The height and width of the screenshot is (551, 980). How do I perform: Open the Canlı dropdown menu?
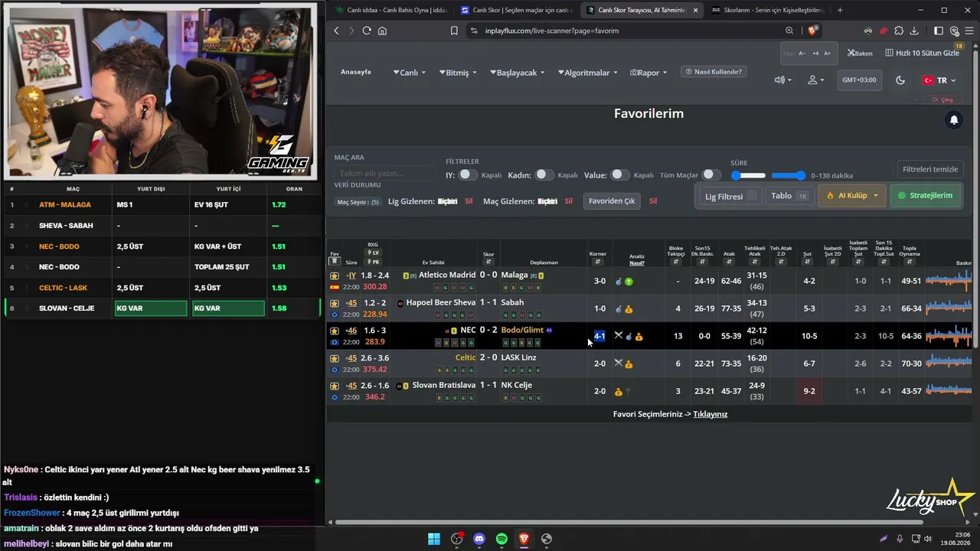[410, 73]
